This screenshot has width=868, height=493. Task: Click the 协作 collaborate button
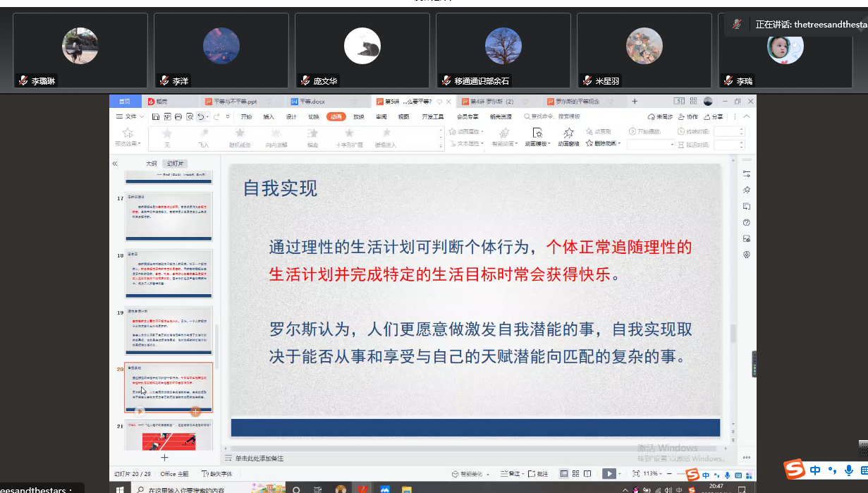pyautogui.click(x=687, y=116)
